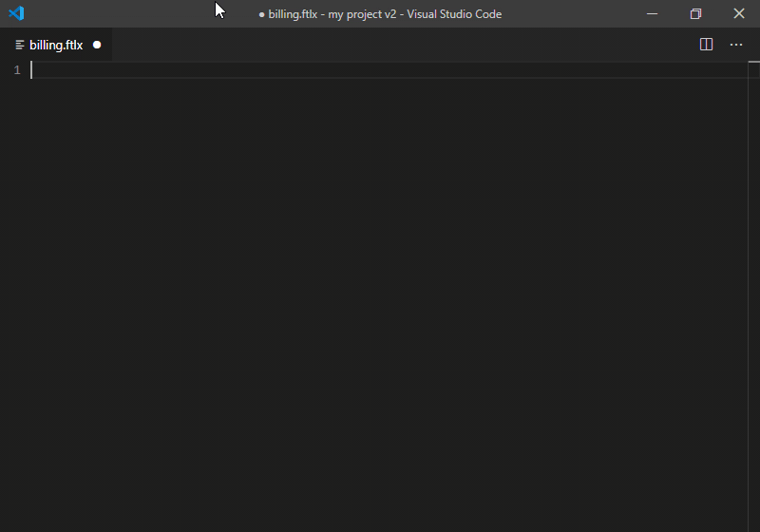
Task: Click the window title text 'billing.ftlx - my project v2'
Action: [332, 14]
